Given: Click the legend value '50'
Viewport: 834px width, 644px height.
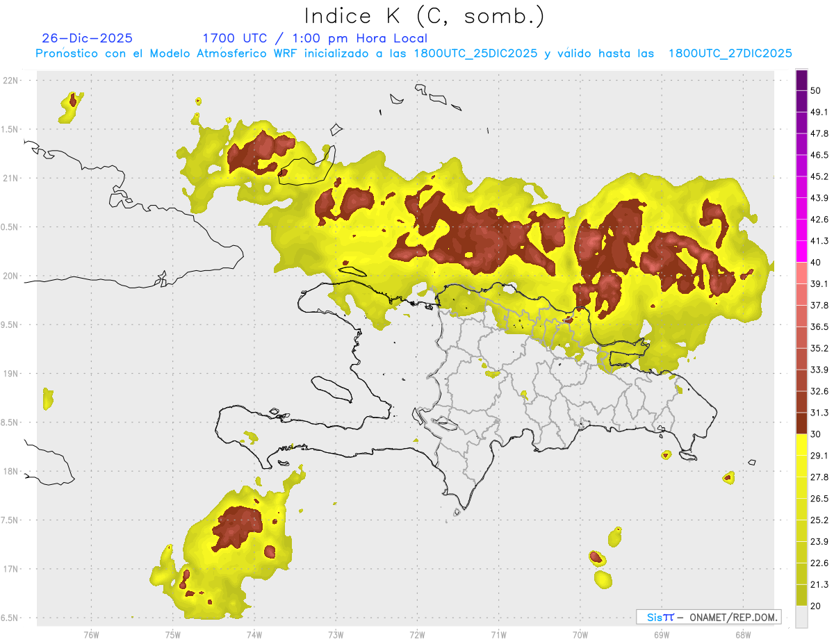Looking at the screenshot, I should tap(815, 90).
